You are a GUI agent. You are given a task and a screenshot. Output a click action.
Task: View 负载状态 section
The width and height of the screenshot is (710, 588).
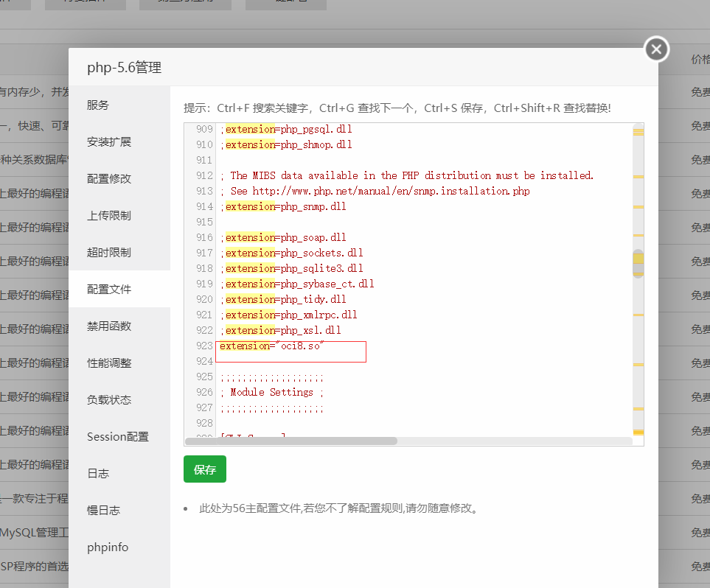click(119, 399)
